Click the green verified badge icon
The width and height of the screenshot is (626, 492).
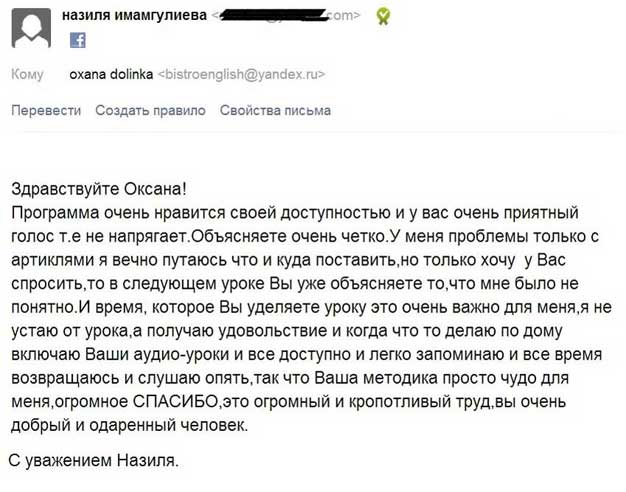pyautogui.click(x=383, y=16)
